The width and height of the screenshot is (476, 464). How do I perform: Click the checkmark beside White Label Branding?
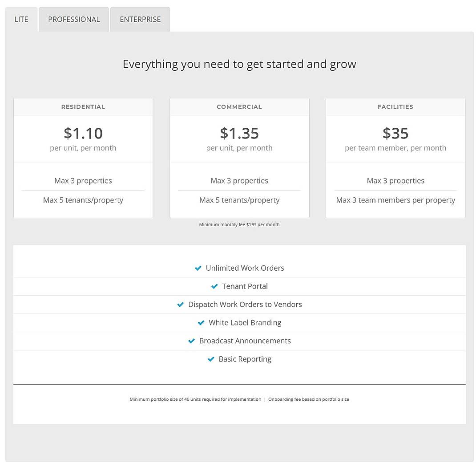[200, 322]
